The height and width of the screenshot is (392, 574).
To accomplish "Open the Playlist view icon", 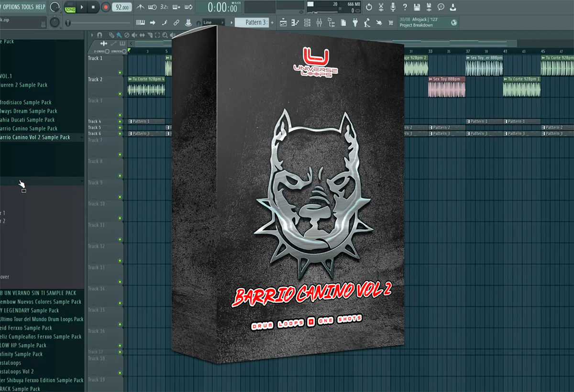I will coord(284,22).
